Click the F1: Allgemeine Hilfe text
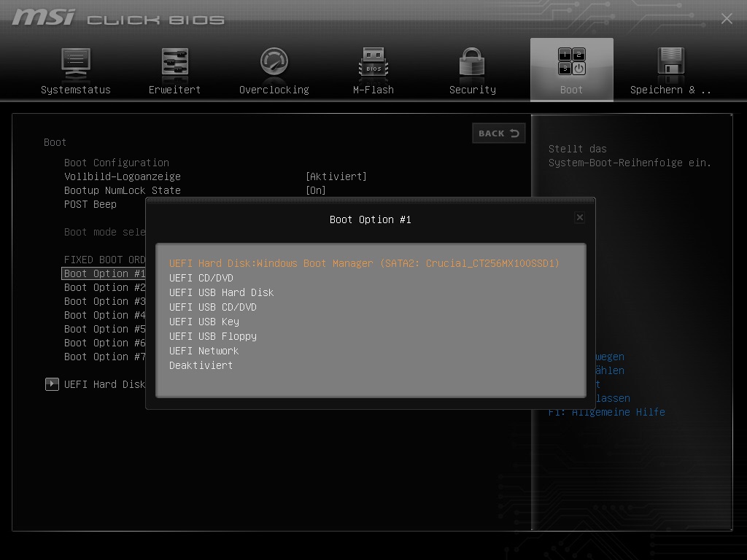 (606, 412)
